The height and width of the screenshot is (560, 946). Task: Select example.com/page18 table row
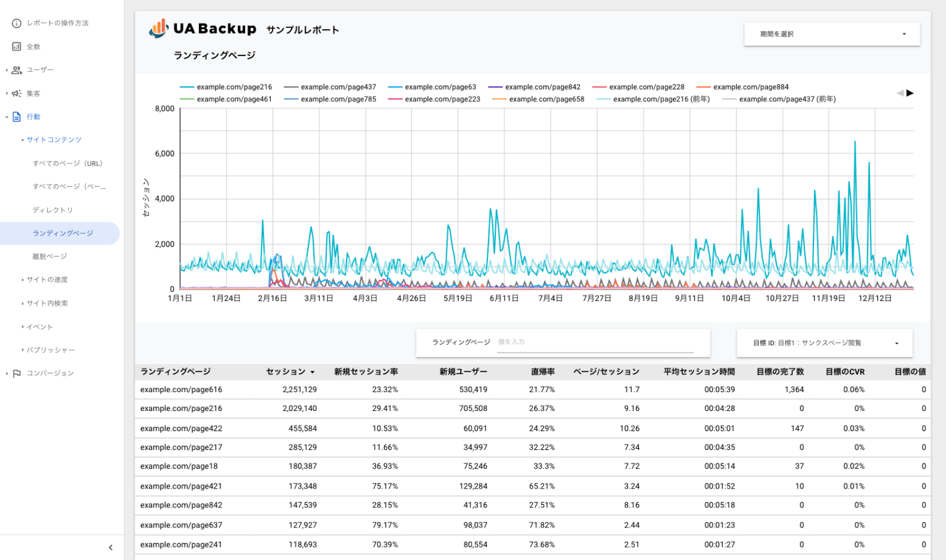532,466
